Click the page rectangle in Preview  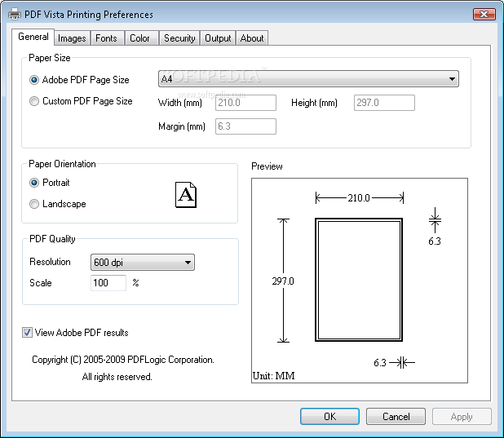coord(359,280)
